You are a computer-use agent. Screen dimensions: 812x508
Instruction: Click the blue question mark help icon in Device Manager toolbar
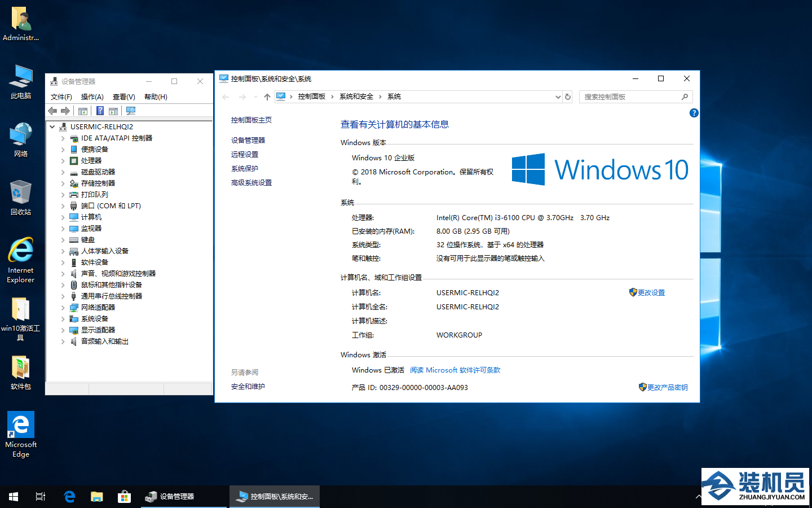pyautogui.click(x=100, y=111)
